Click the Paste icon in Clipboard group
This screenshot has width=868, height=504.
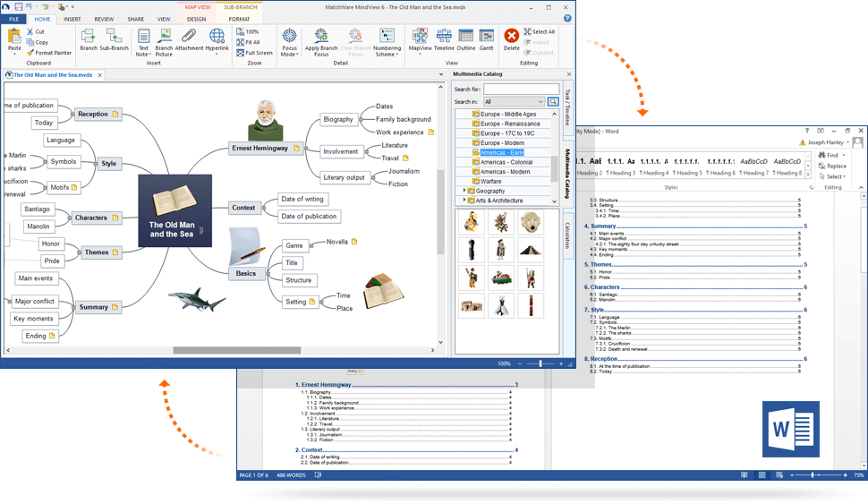[x=14, y=37]
